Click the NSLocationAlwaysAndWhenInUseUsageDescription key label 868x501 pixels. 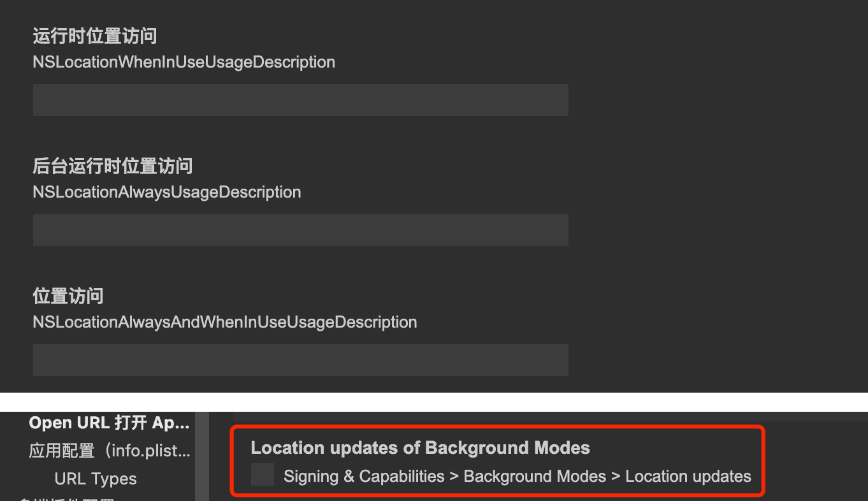point(224,323)
